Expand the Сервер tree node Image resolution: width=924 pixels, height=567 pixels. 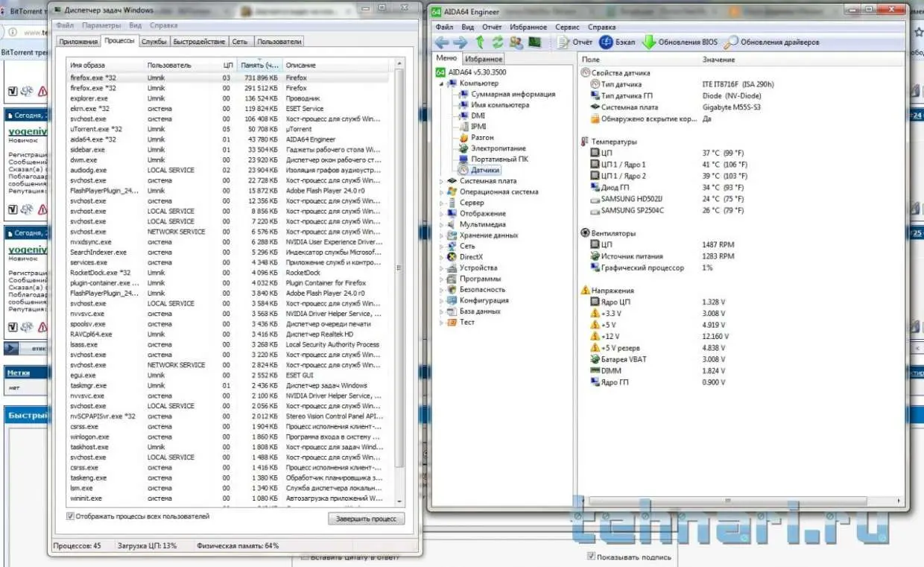(441, 203)
